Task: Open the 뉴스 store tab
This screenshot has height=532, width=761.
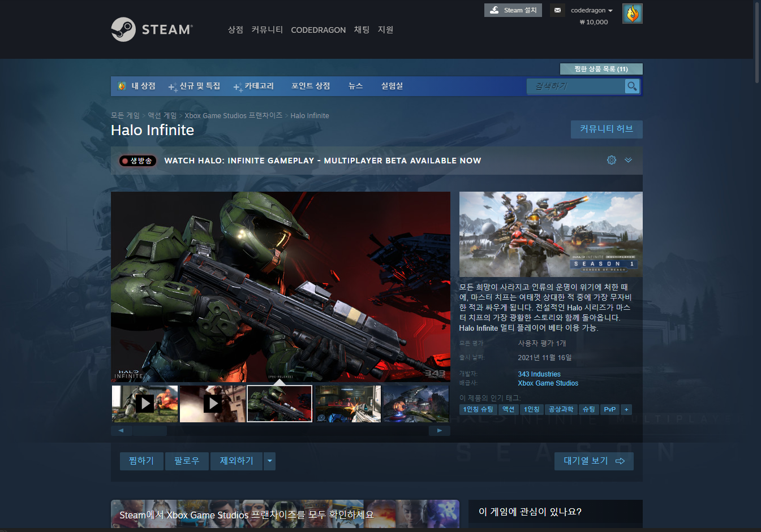Action: [x=355, y=86]
